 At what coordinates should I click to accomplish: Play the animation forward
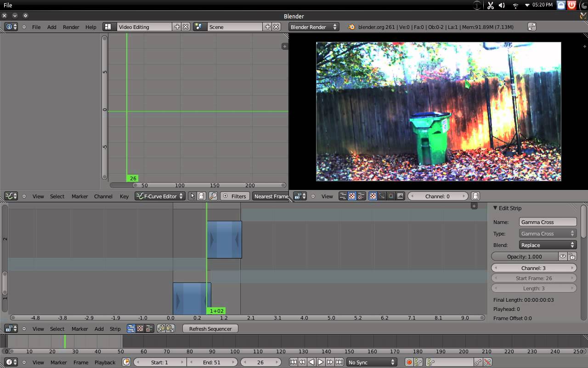click(x=321, y=362)
